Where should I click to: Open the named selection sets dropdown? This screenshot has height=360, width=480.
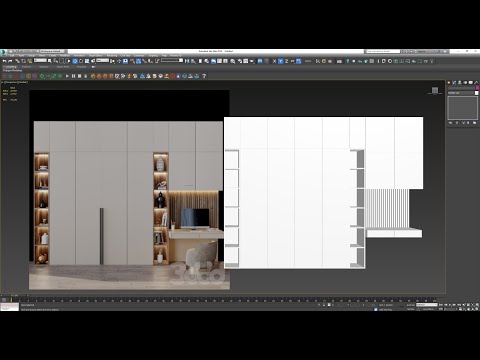172,60
